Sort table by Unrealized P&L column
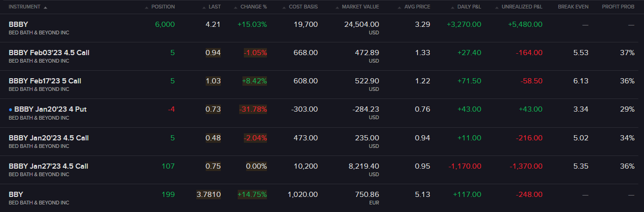This screenshot has width=644, height=212. click(x=522, y=7)
